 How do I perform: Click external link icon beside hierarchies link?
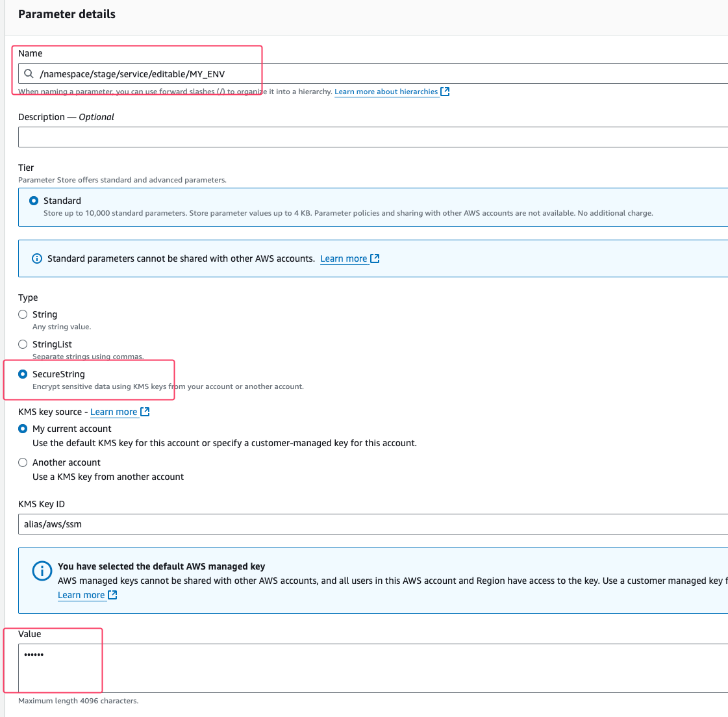tap(445, 92)
